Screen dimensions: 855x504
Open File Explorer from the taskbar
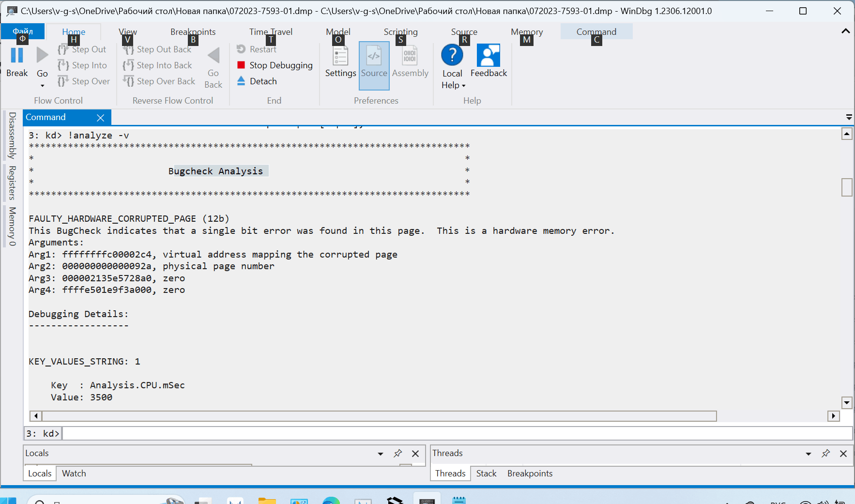(267, 501)
